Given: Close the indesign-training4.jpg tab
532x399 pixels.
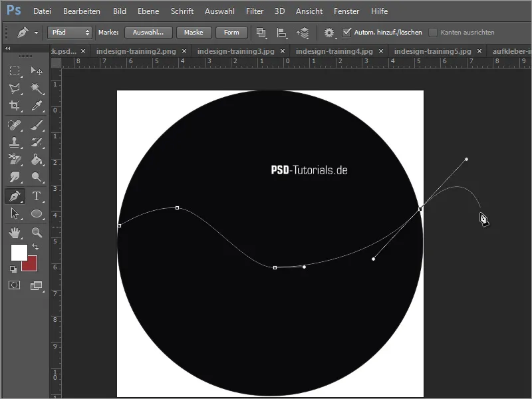Looking at the screenshot, I should [x=381, y=51].
